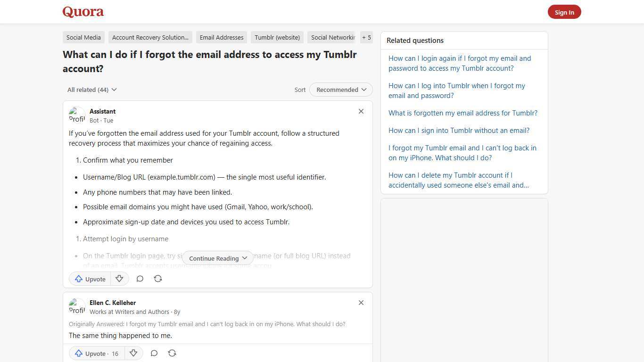Downvote the Assistant bot answer
This screenshot has width=644, height=362.
tap(119, 279)
